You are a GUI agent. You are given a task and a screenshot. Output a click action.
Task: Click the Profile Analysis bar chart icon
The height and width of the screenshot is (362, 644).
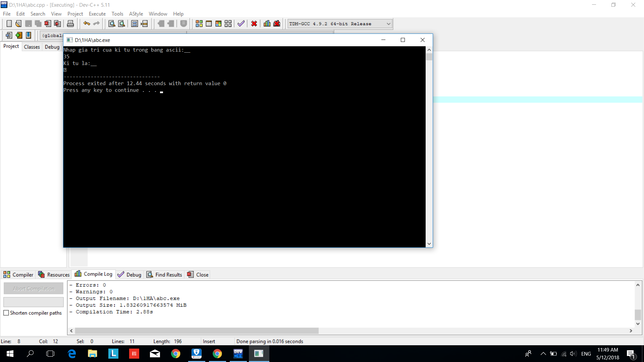click(x=267, y=23)
